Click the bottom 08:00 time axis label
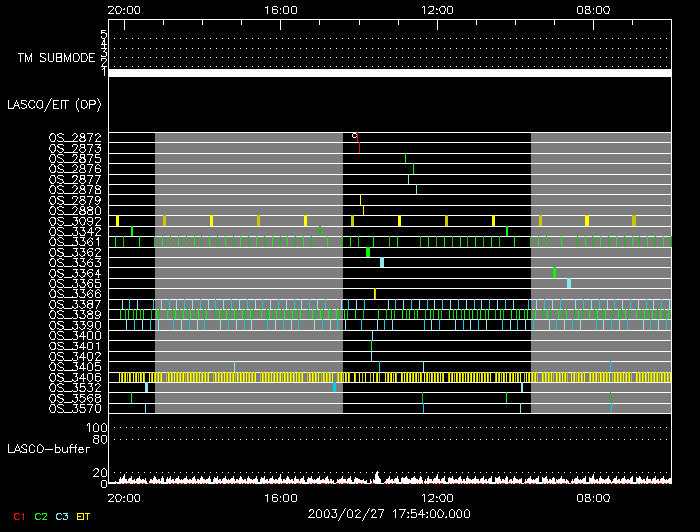This screenshot has width=700, height=532. coord(594,497)
